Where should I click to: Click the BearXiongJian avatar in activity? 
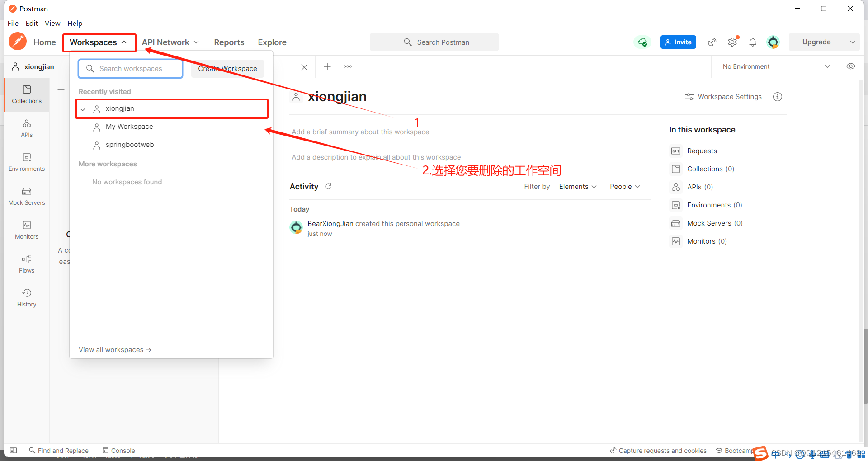click(296, 227)
